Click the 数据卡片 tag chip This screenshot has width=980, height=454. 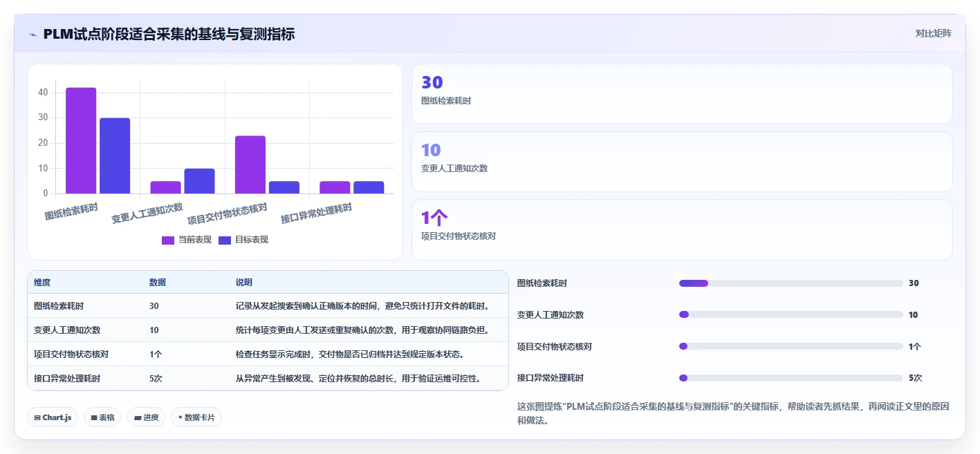click(196, 417)
